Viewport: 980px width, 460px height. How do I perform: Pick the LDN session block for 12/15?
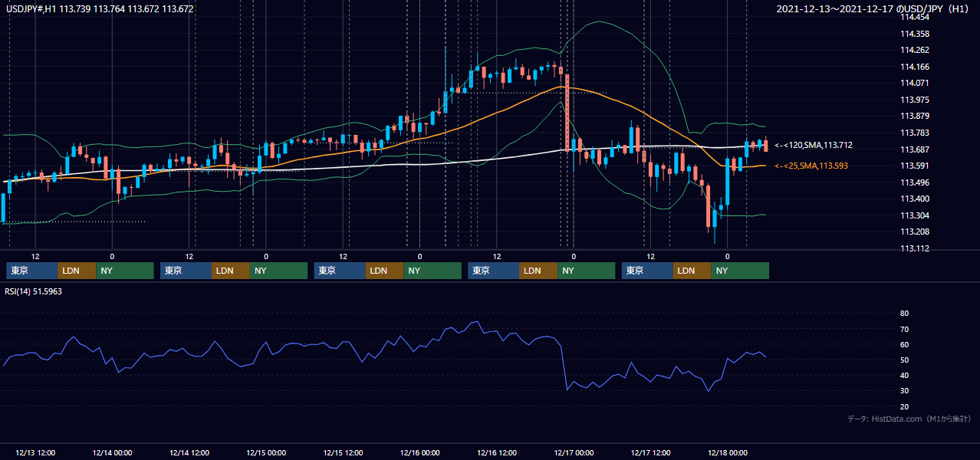tap(385, 271)
